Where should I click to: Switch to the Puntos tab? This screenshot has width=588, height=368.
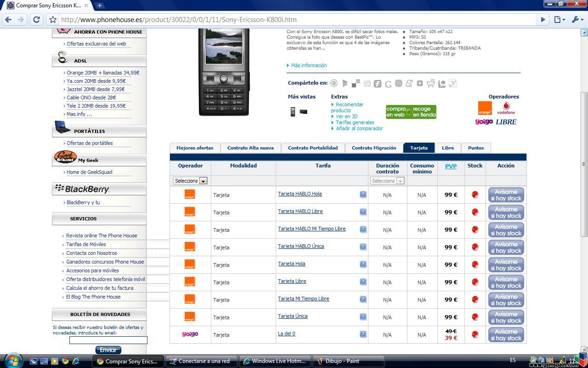476,148
